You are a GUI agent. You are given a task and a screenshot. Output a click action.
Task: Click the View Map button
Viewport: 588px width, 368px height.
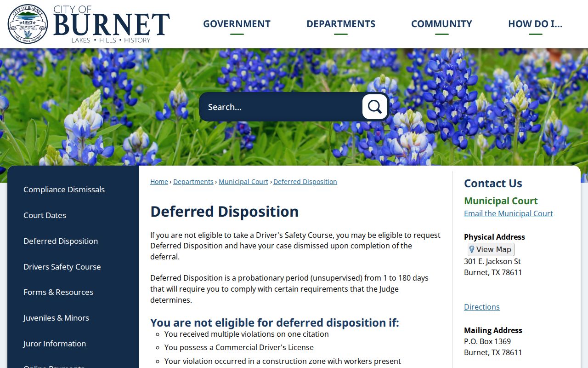click(x=491, y=249)
